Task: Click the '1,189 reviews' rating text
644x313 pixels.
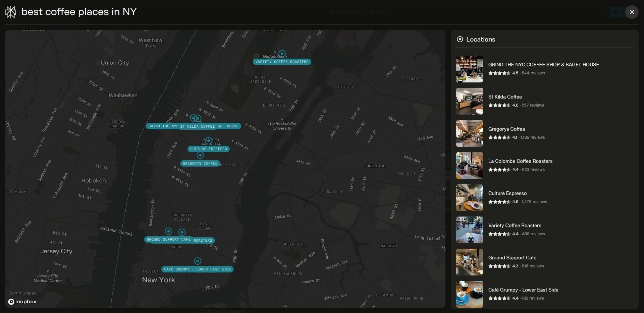Action: 533,137
